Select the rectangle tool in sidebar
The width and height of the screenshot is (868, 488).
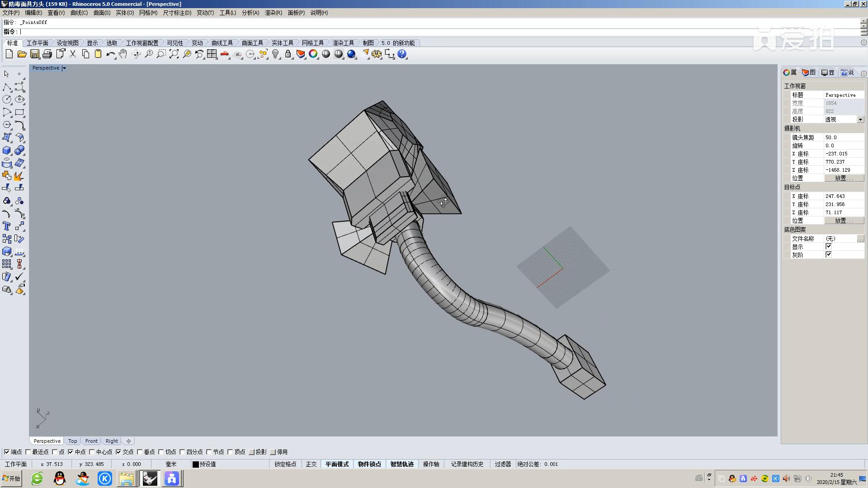point(19,112)
